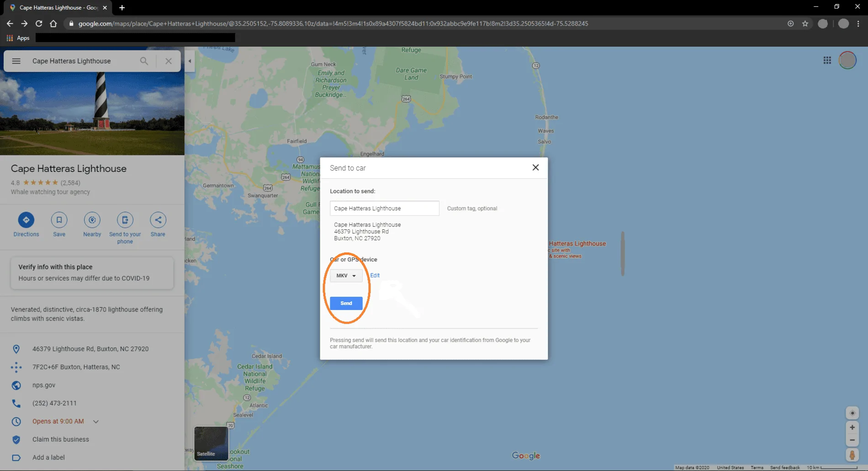Search Nearby places icon
The image size is (868, 471).
click(x=92, y=220)
